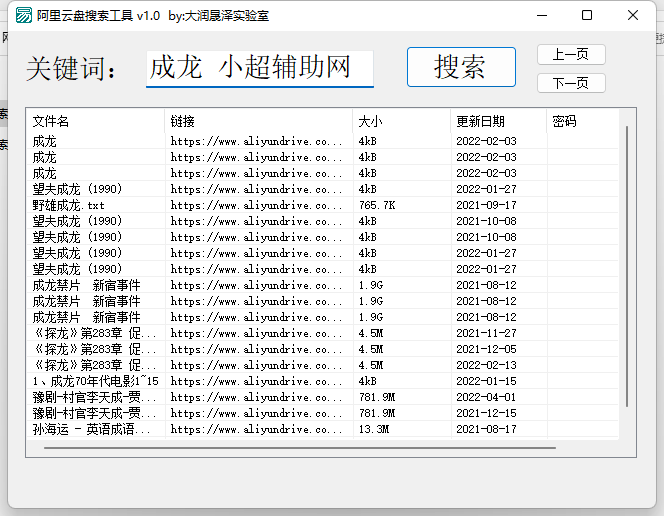Click the date 2022-02-13

[x=486, y=365]
